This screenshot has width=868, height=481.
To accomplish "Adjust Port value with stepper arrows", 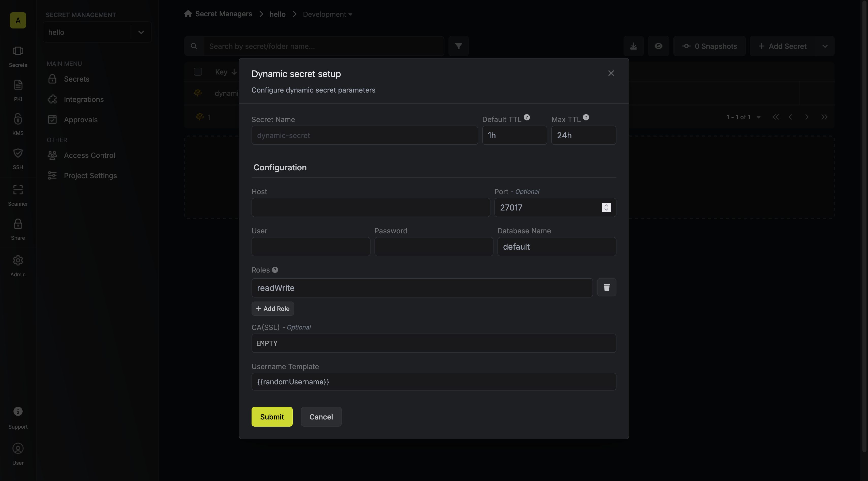I will (x=606, y=207).
